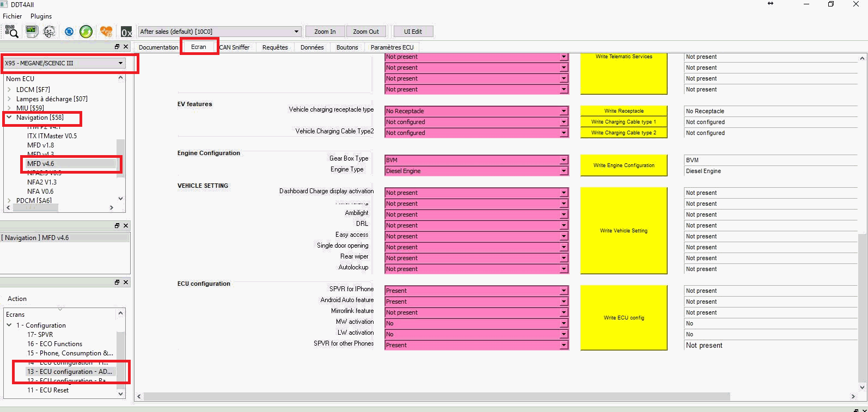This screenshot has width=868, height=412.
Task: Open the Plugins menu
Action: [41, 16]
